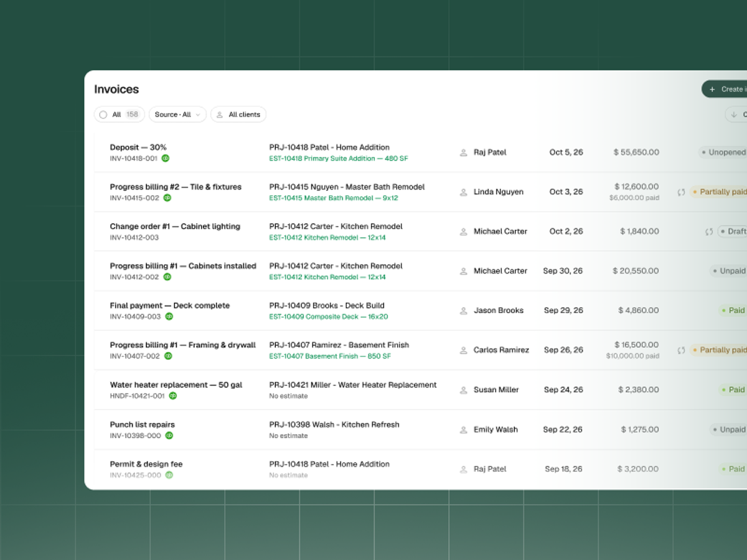
Task: Click the person icon beside Carlos Ramirez
Action: [x=463, y=350]
